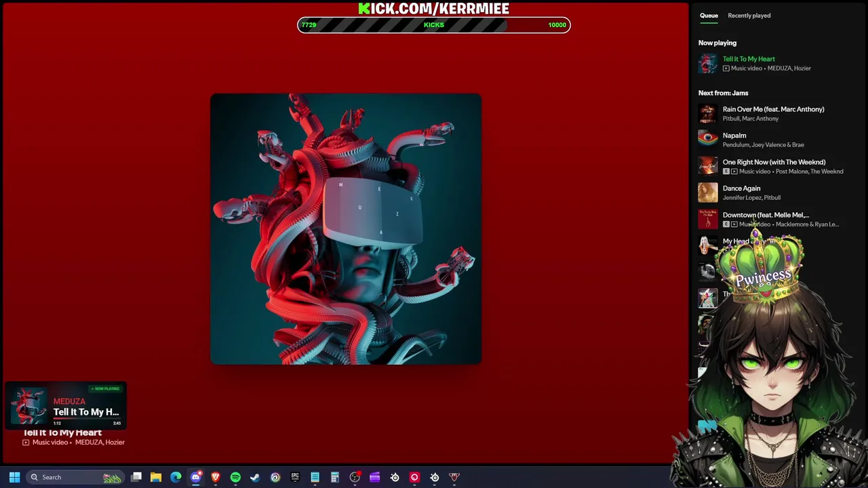This screenshot has height=488, width=868.
Task: Click the Rain Over Me album thumbnail
Action: click(708, 113)
